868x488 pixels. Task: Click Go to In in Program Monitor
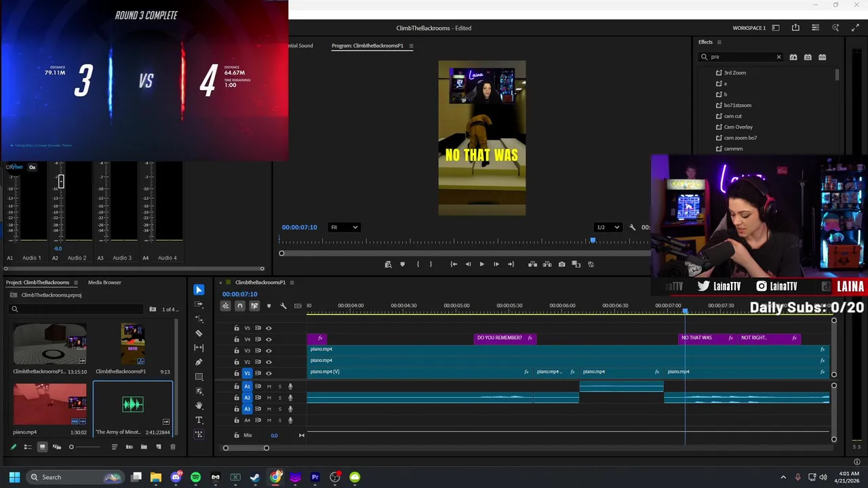[454, 264]
